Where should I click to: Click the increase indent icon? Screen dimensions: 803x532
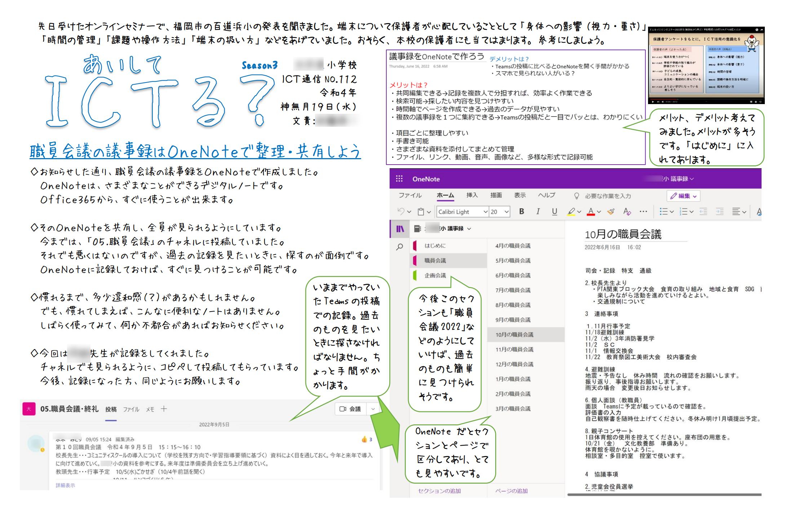click(x=719, y=211)
